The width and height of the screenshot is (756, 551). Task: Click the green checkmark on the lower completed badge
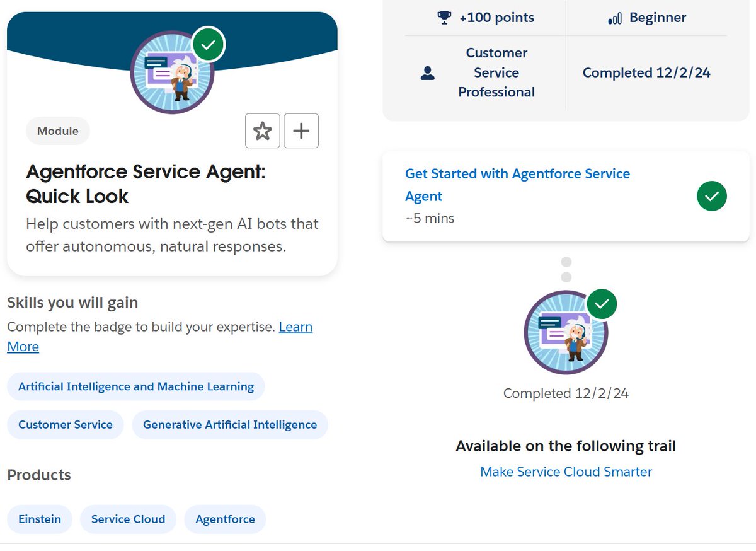pos(602,304)
